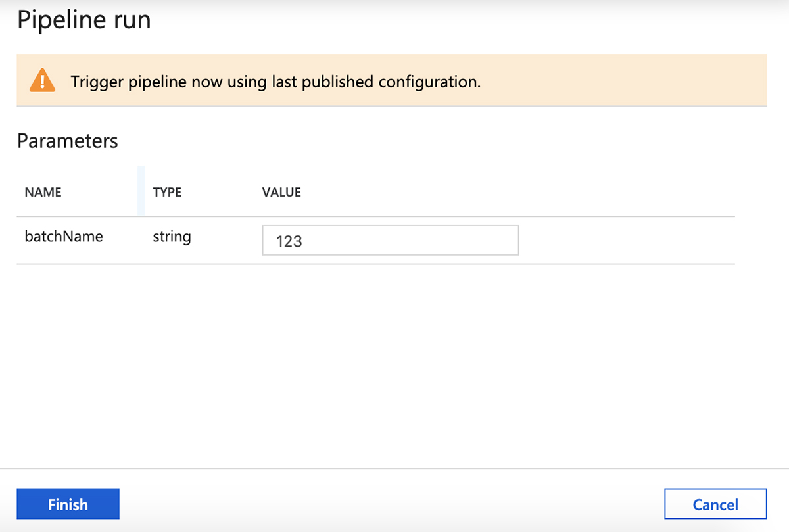The width and height of the screenshot is (789, 532).
Task: Click the trigger pipeline warning message text
Action: point(275,82)
